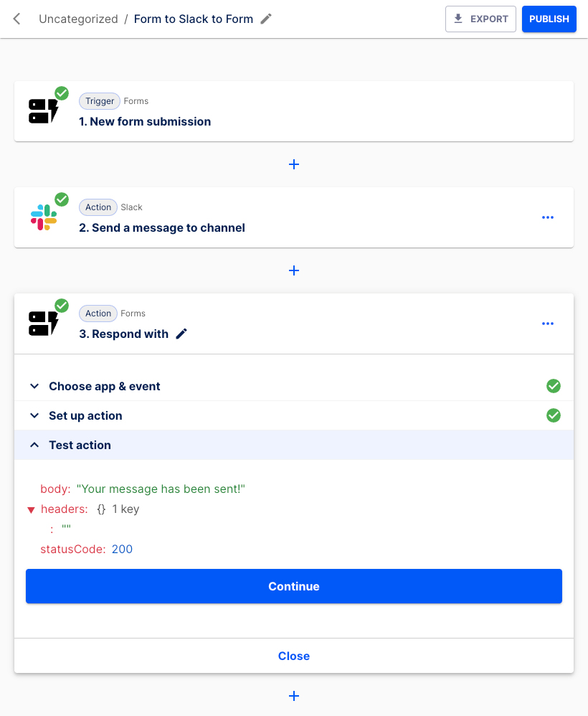The image size is (588, 716).
Task: Export the workflow
Action: pyautogui.click(x=480, y=19)
